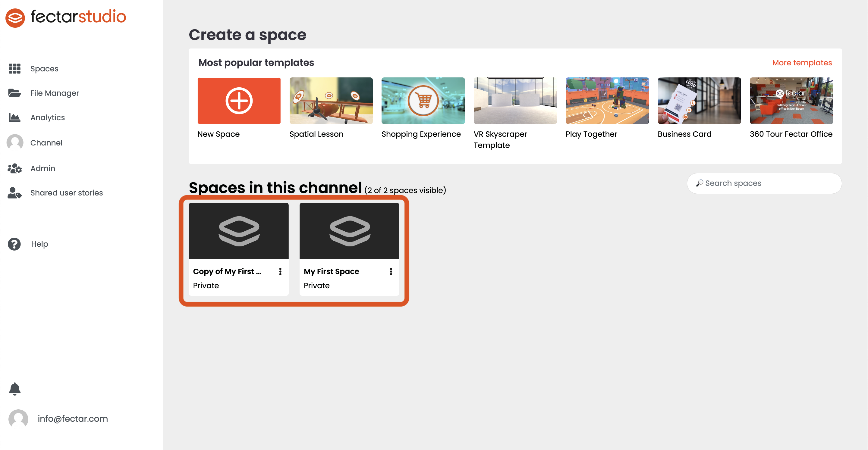Click the Shopping Experience label
868x450 pixels.
[x=421, y=134]
